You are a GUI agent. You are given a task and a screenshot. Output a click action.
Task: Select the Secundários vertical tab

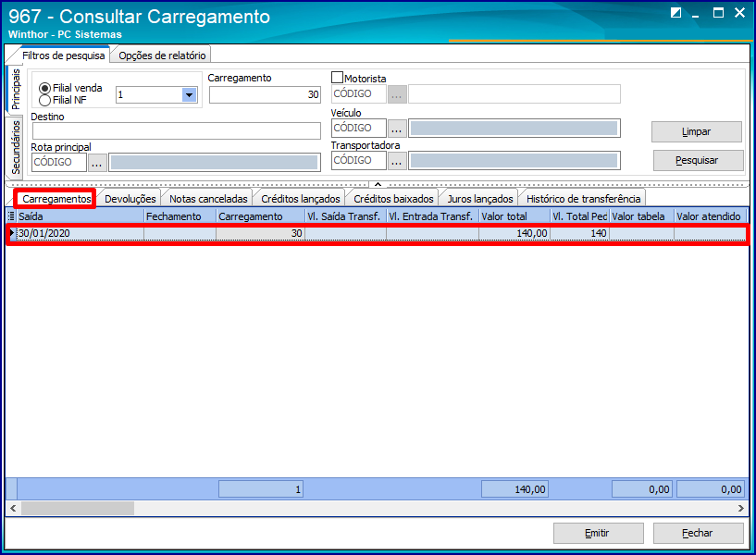click(x=15, y=147)
